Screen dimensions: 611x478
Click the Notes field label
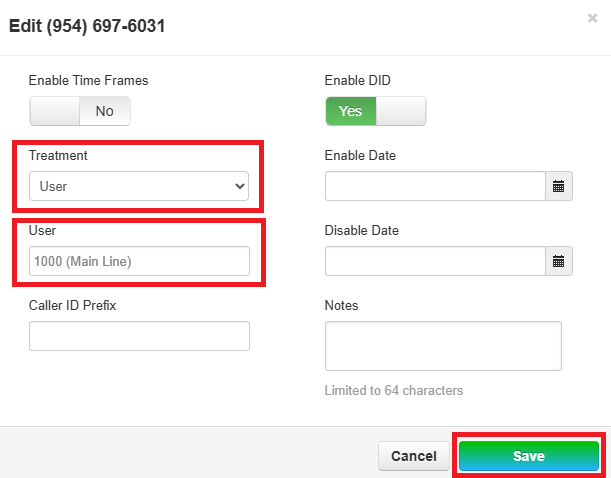[341, 305]
